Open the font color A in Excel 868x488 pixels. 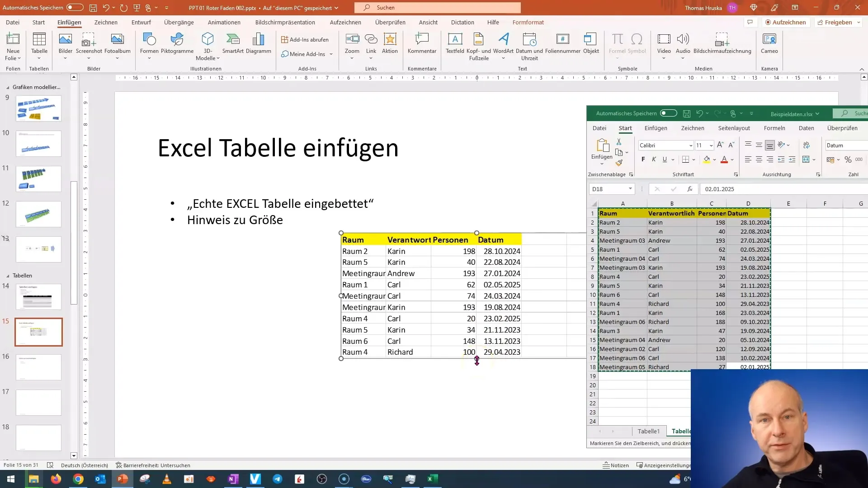click(724, 160)
